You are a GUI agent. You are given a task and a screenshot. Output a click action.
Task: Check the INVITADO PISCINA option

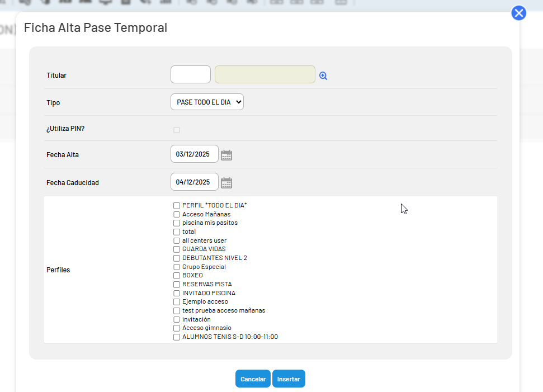click(177, 294)
